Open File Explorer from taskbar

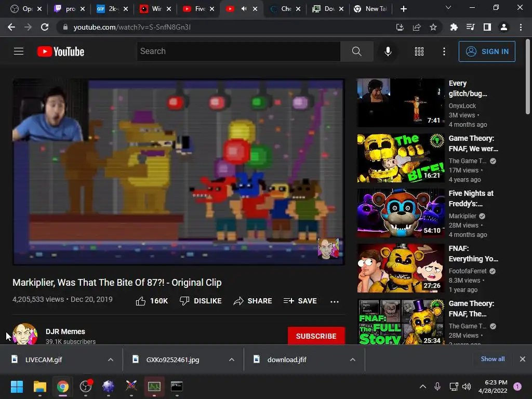(39, 386)
